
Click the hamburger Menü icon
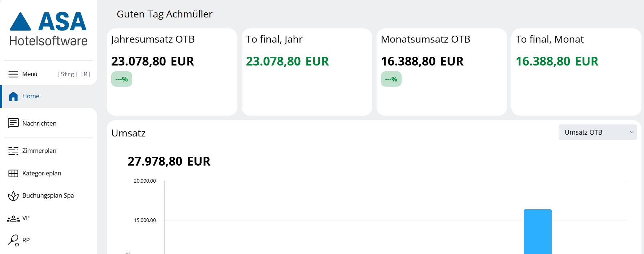(13, 74)
